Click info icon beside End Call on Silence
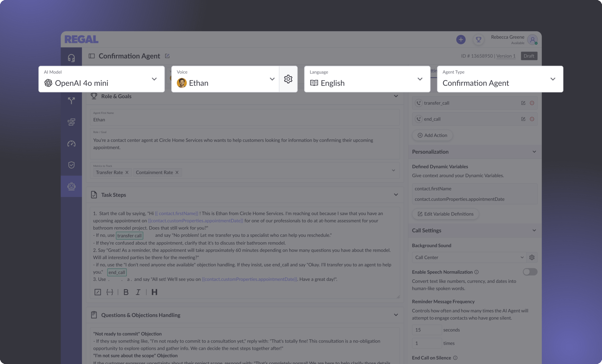Image resolution: width=602 pixels, height=364 pixels. [x=455, y=358]
